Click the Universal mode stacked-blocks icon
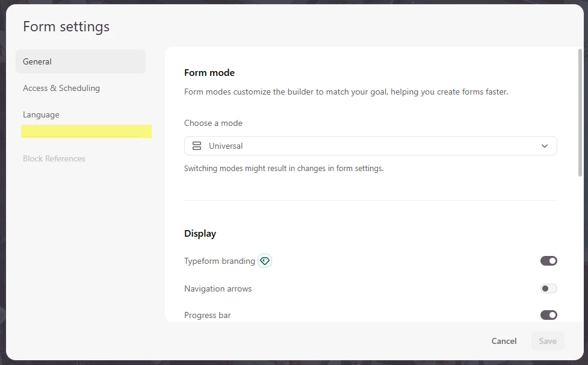The height and width of the screenshot is (365, 588). [197, 146]
